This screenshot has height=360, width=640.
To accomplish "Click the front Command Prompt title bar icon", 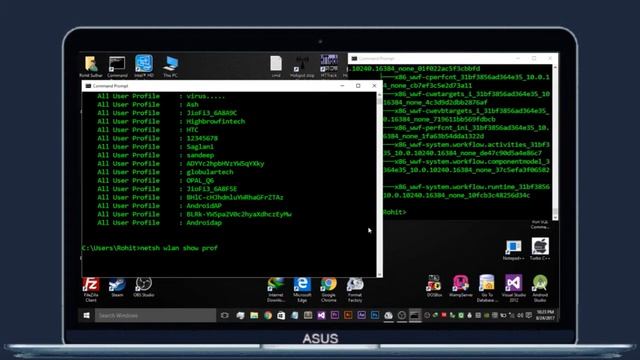I will [x=88, y=86].
